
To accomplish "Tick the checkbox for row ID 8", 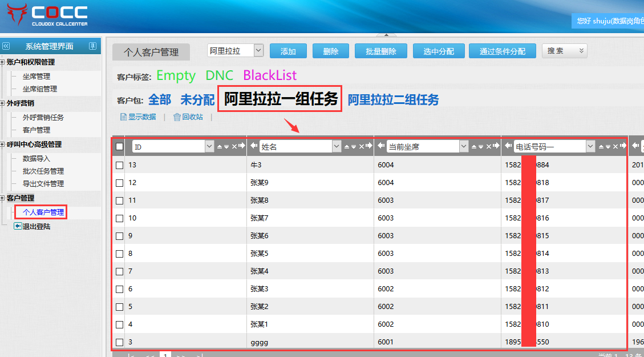I will tap(119, 254).
